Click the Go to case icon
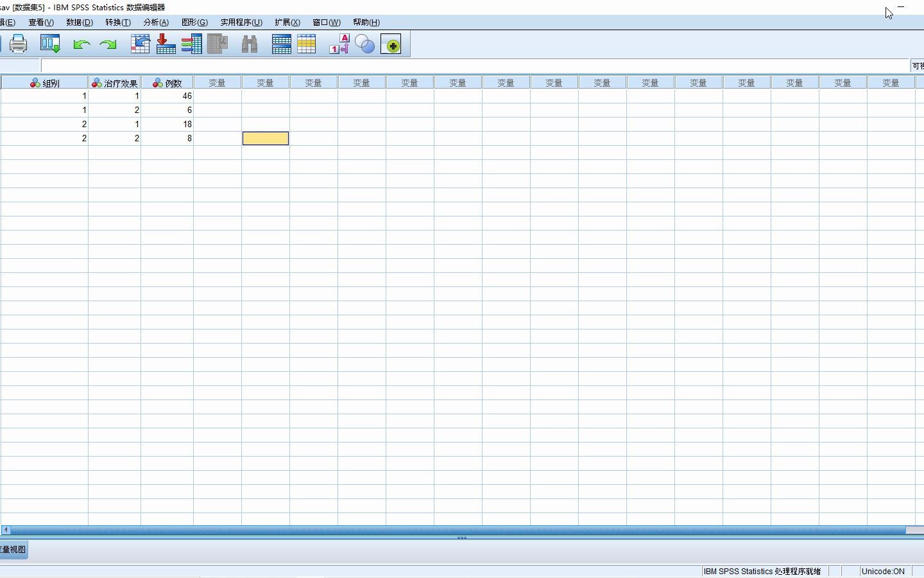Viewport: 924px width, 578px height. click(x=141, y=44)
